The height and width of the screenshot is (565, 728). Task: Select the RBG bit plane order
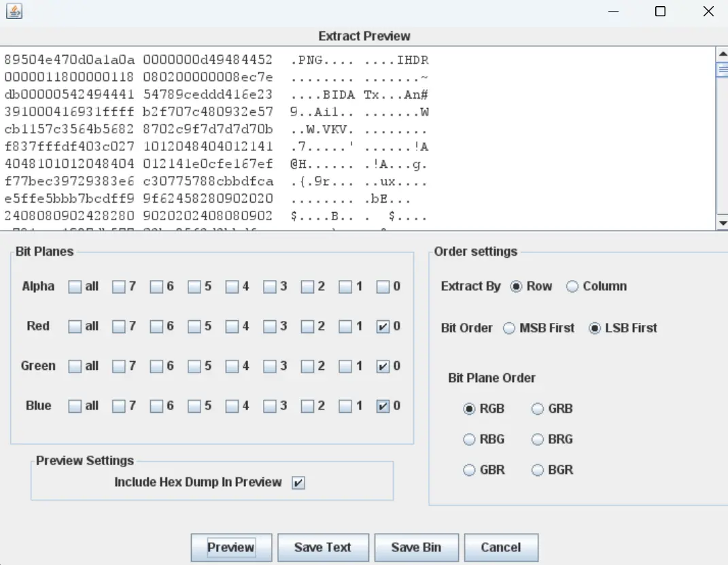[469, 440]
